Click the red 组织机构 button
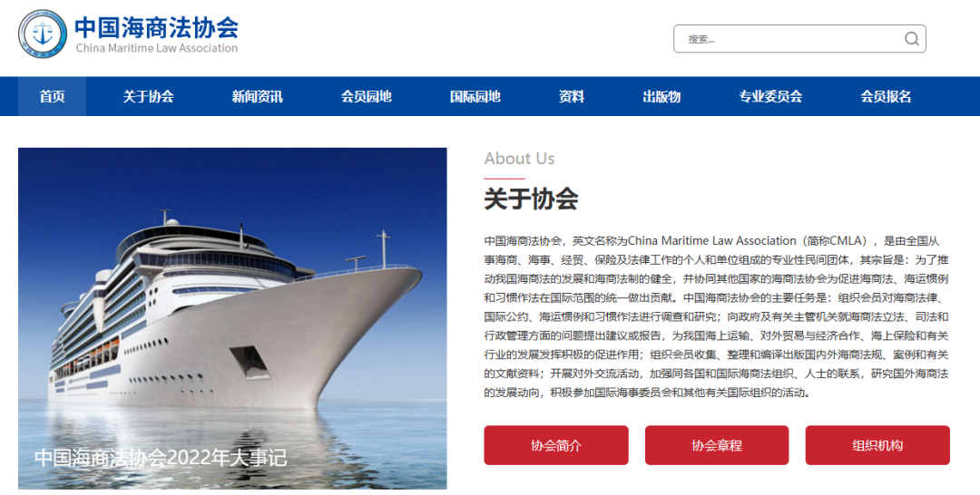Viewport: 980px width, 495px height. tap(877, 445)
